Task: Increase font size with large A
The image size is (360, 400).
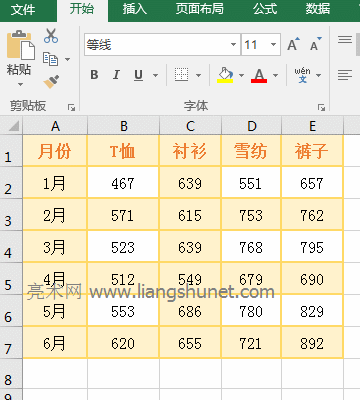Action: pyautogui.click(x=294, y=44)
